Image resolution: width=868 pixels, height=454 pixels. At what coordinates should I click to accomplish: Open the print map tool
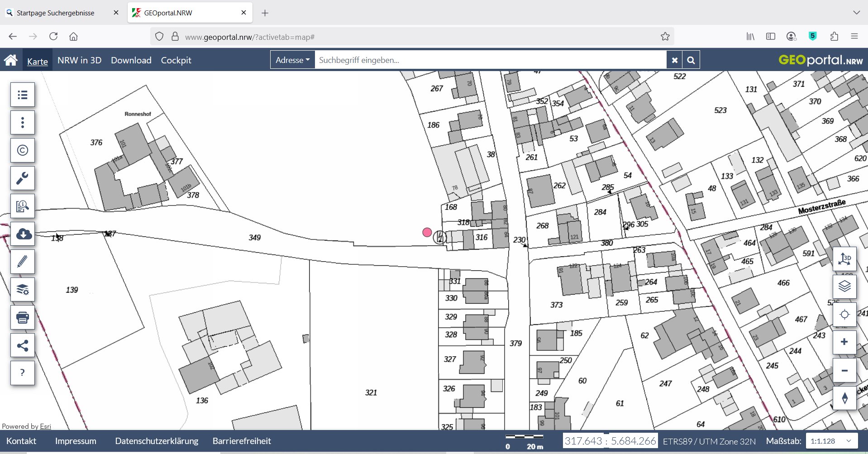pyautogui.click(x=23, y=317)
